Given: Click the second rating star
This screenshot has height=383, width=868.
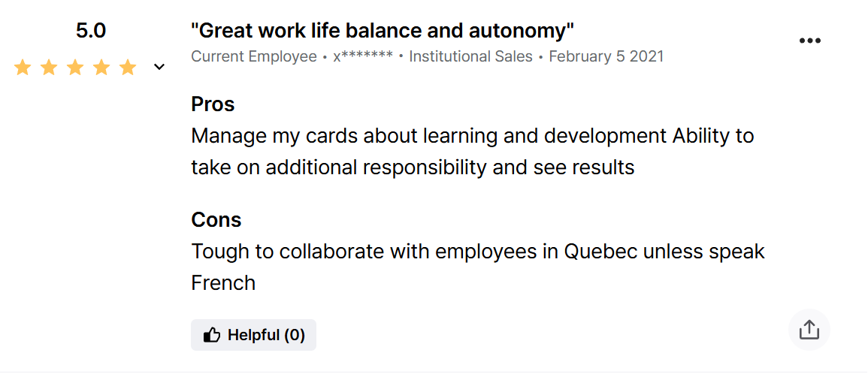Looking at the screenshot, I should click(x=49, y=68).
